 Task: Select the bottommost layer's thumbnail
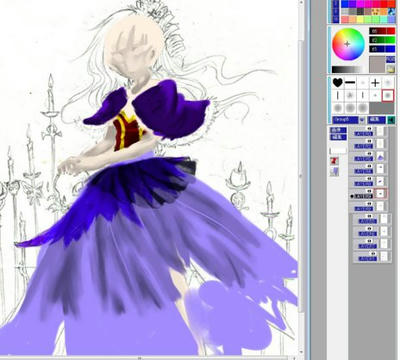(x=384, y=257)
